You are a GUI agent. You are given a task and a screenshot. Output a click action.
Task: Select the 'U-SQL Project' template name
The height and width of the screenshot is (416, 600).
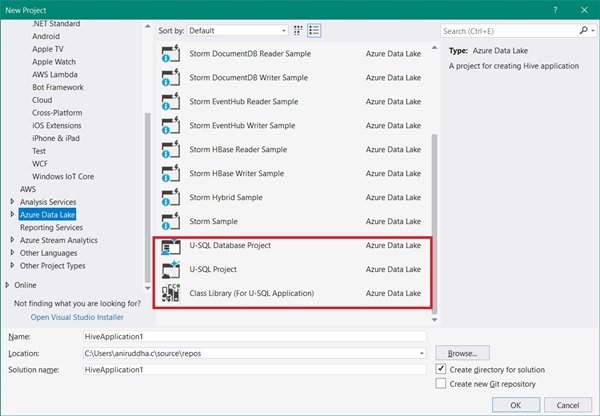(x=213, y=269)
